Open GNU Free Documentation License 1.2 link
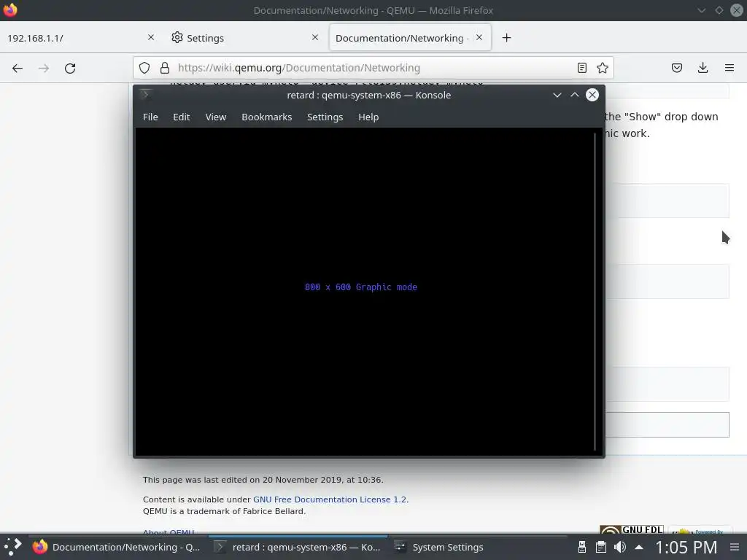Screen dimensions: 747x560 (330, 499)
